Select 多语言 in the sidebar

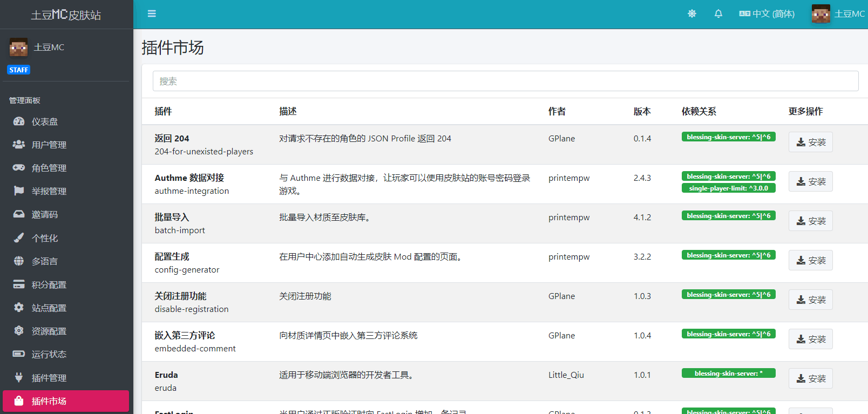coord(66,261)
